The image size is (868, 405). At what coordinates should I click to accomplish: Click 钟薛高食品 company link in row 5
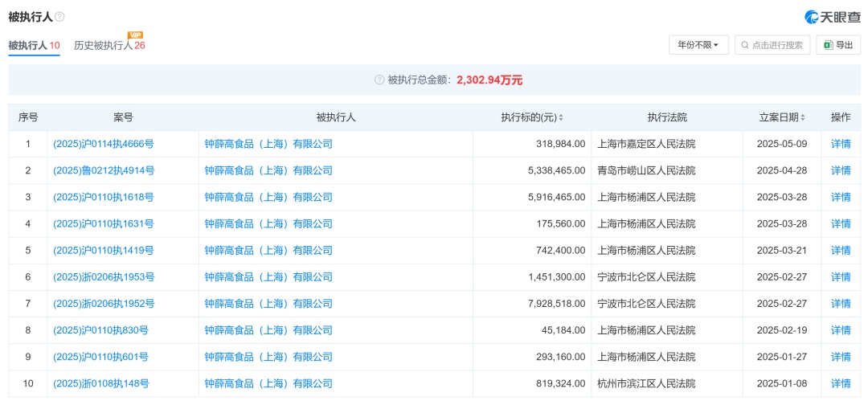coord(268,250)
